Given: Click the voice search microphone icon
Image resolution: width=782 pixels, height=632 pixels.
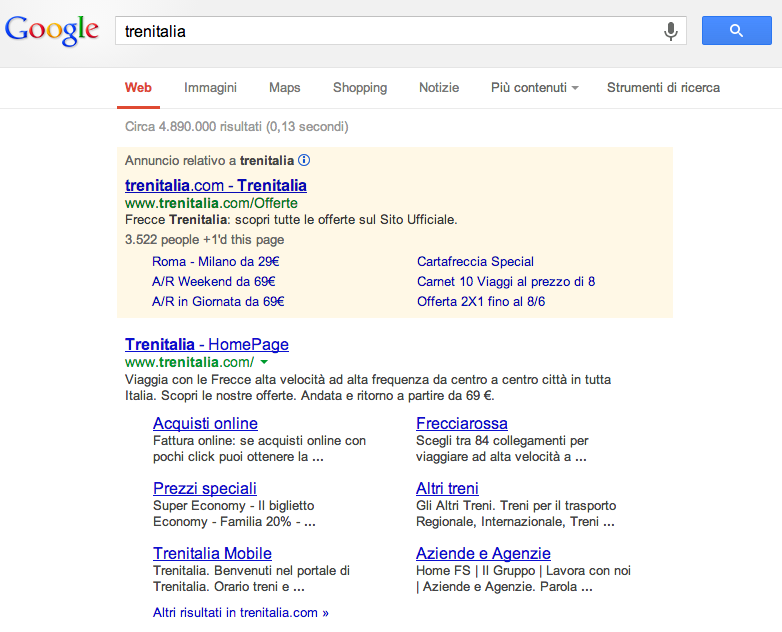Looking at the screenshot, I should coord(671,31).
